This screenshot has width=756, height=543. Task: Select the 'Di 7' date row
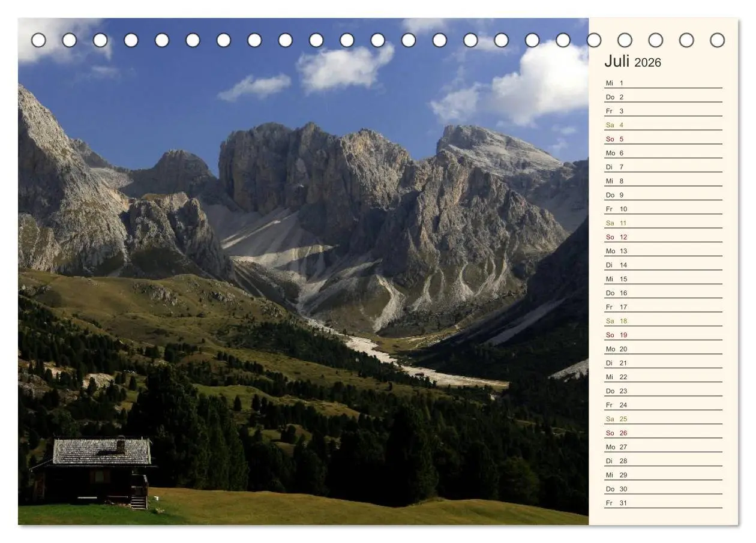[663, 167]
